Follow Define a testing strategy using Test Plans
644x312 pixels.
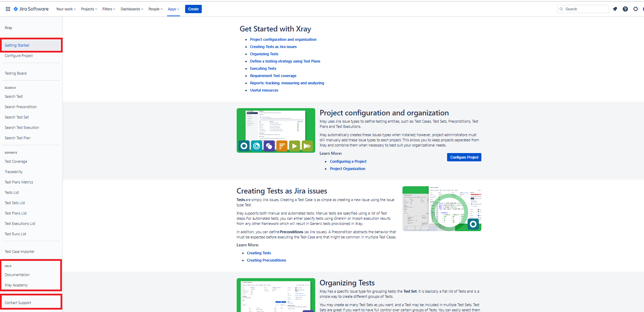coord(285,61)
